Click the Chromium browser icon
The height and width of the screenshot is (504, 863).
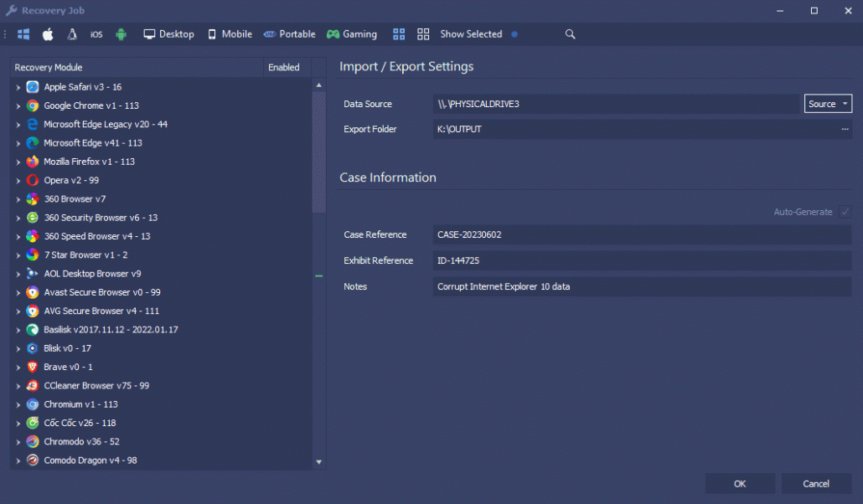click(33, 404)
